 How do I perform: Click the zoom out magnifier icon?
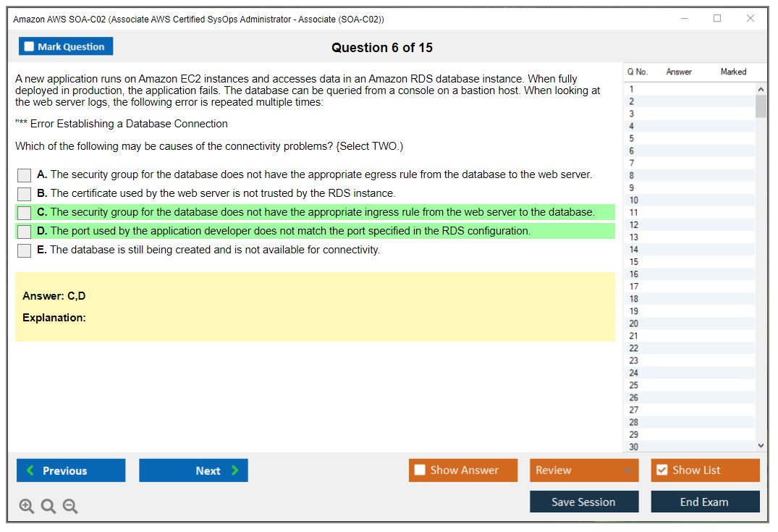pos(70,507)
